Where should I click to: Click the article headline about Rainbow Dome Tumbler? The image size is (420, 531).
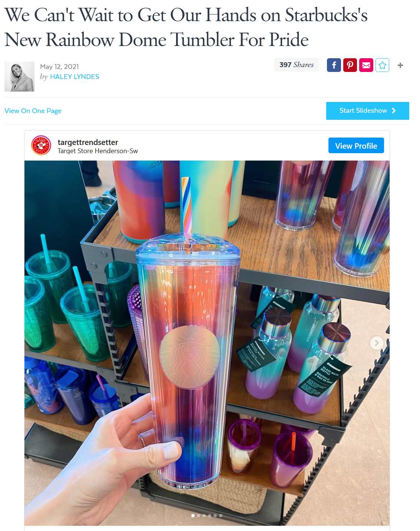[186, 27]
